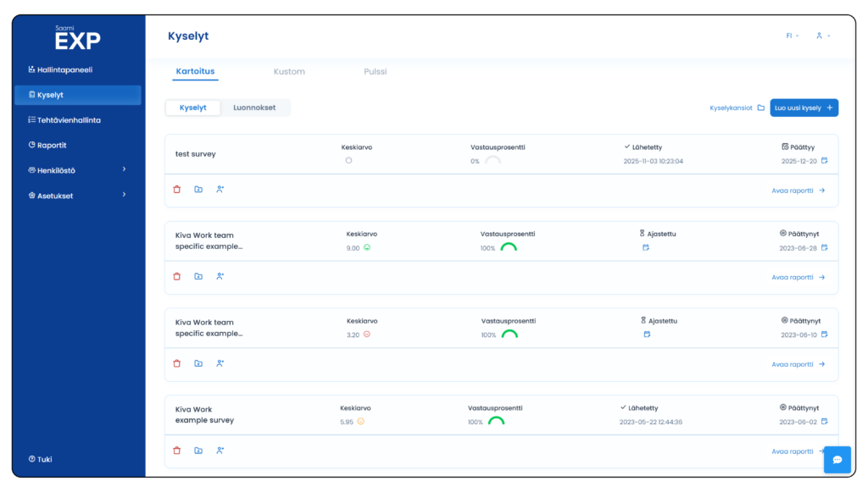
Task: Click the scheduled calendar icon under first Ajastettu
Action: coord(645,248)
